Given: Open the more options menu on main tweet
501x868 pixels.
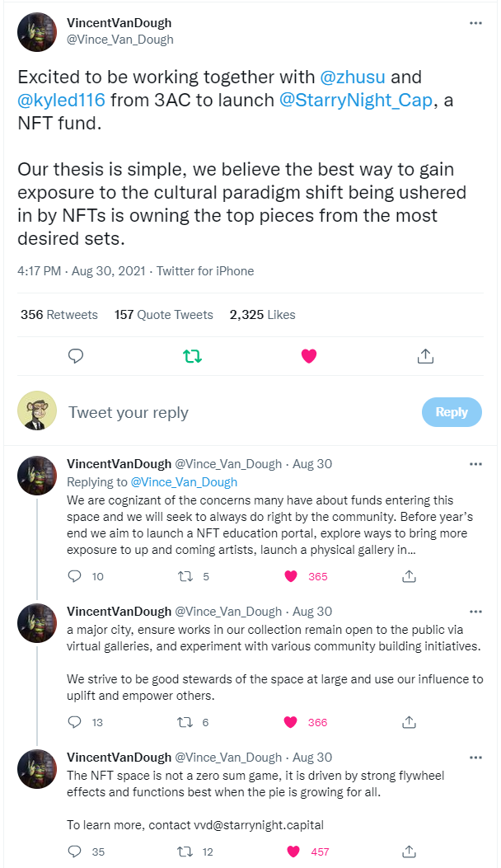Looking at the screenshot, I should coord(475,23).
